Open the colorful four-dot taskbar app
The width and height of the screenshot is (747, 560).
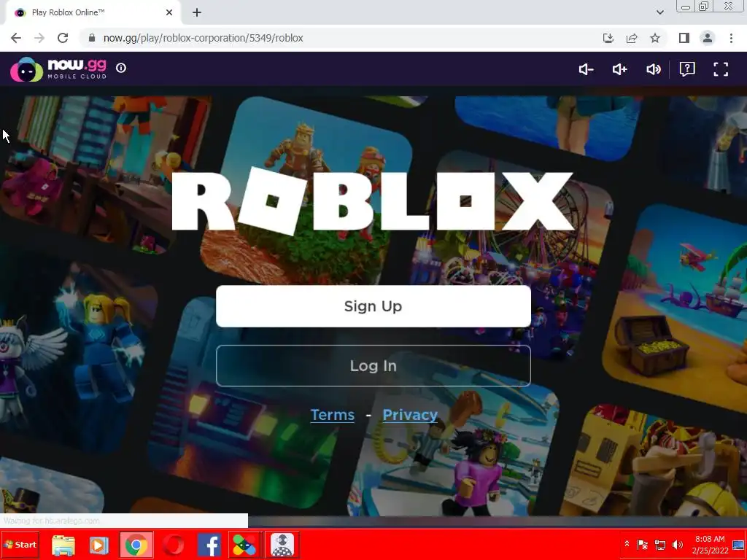244,545
